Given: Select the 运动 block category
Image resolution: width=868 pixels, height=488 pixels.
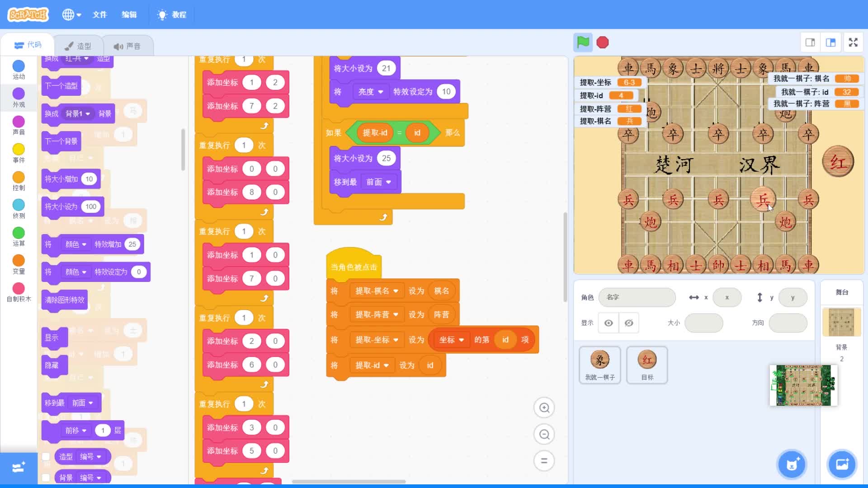Looking at the screenshot, I should point(19,70).
